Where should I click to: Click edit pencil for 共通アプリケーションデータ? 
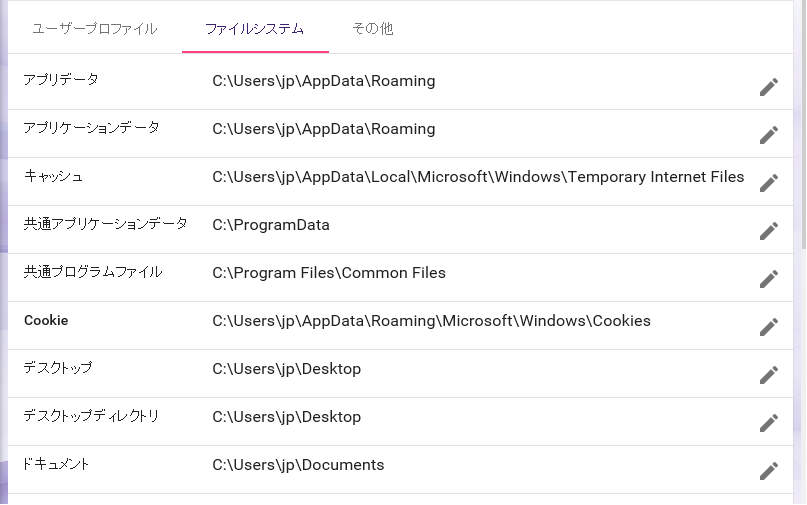click(768, 231)
